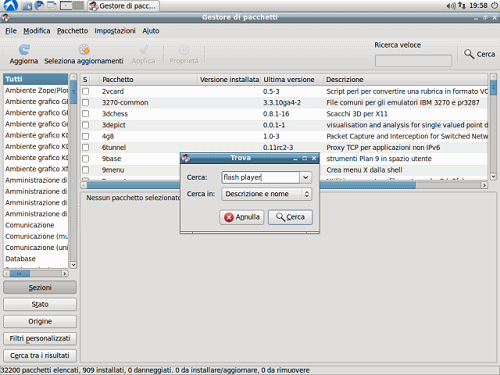Toggle the 4g8 package checkbox
The width and height of the screenshot is (500, 375).
tap(86, 136)
